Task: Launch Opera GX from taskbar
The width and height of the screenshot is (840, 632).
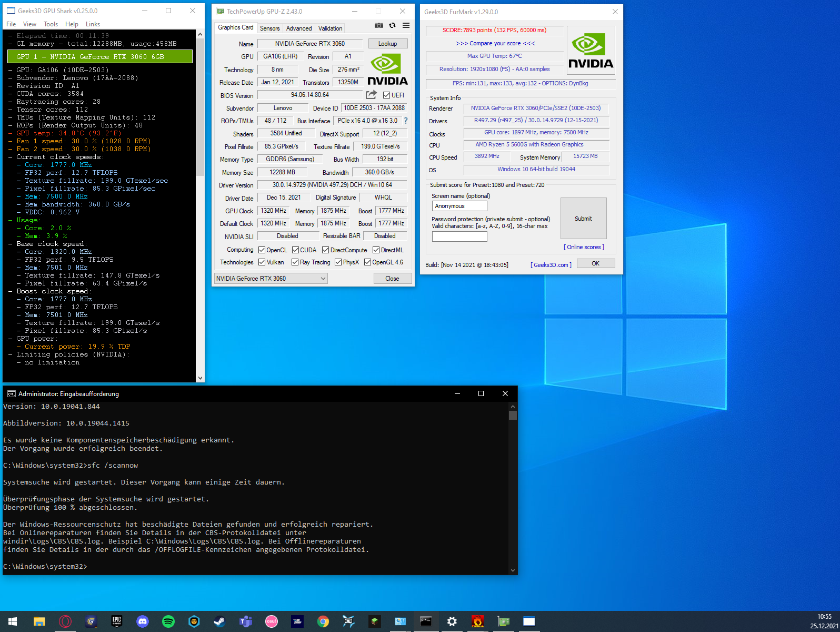Action: click(x=65, y=621)
